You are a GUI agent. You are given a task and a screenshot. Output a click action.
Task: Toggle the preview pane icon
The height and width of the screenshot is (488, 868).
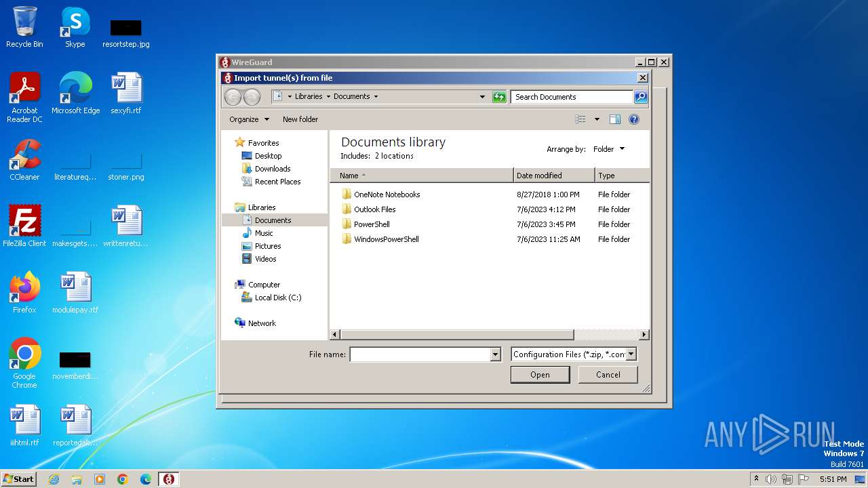tap(615, 119)
